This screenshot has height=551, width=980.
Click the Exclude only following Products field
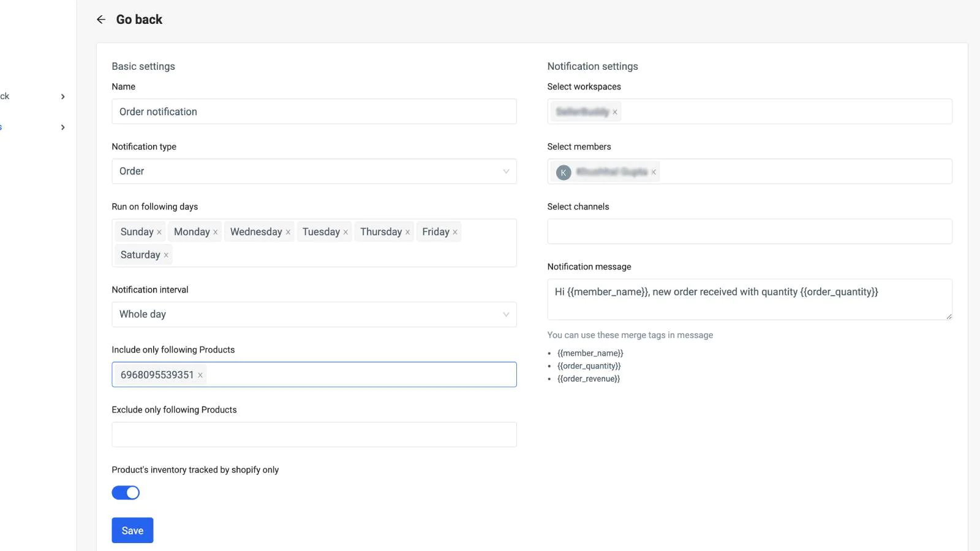pos(314,435)
